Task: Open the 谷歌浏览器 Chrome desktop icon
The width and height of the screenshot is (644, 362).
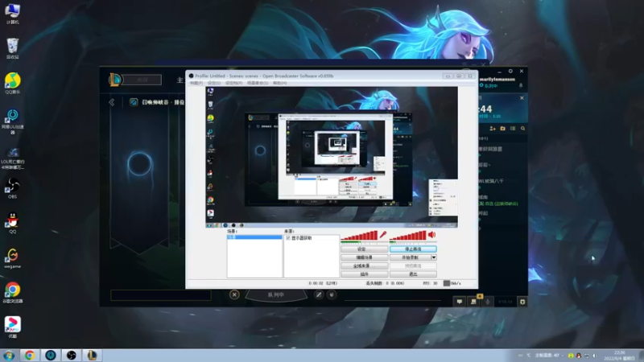Action: [x=12, y=293]
